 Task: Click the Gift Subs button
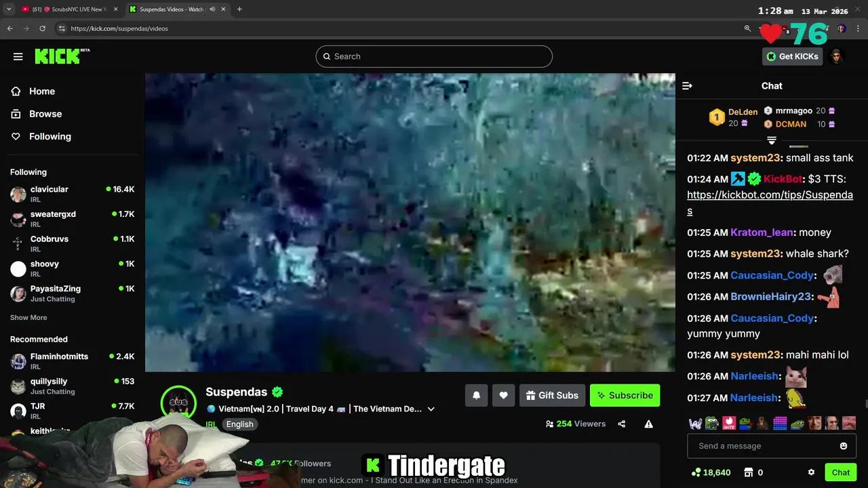tap(551, 395)
